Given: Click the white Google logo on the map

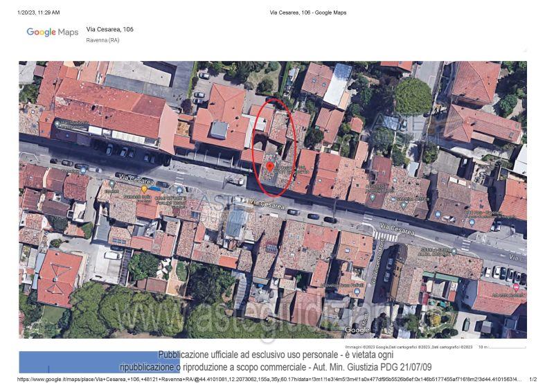Looking at the screenshot, I should pos(357,330).
